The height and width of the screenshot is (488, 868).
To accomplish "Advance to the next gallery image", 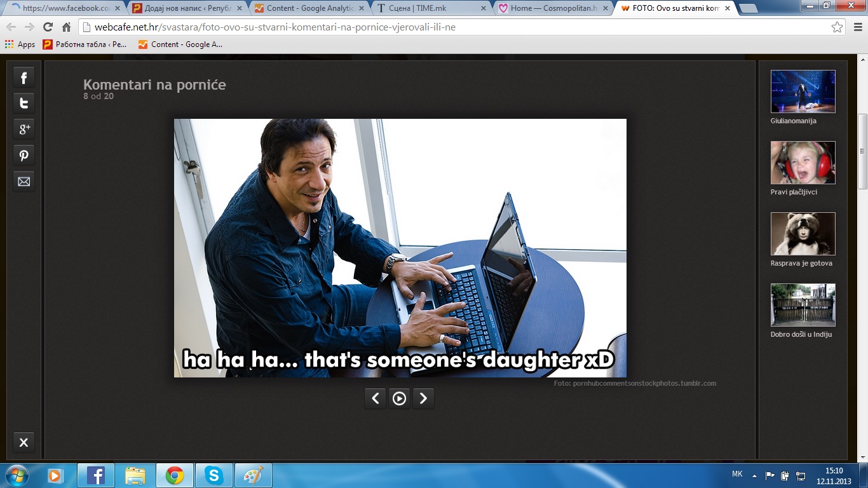I will tap(423, 398).
